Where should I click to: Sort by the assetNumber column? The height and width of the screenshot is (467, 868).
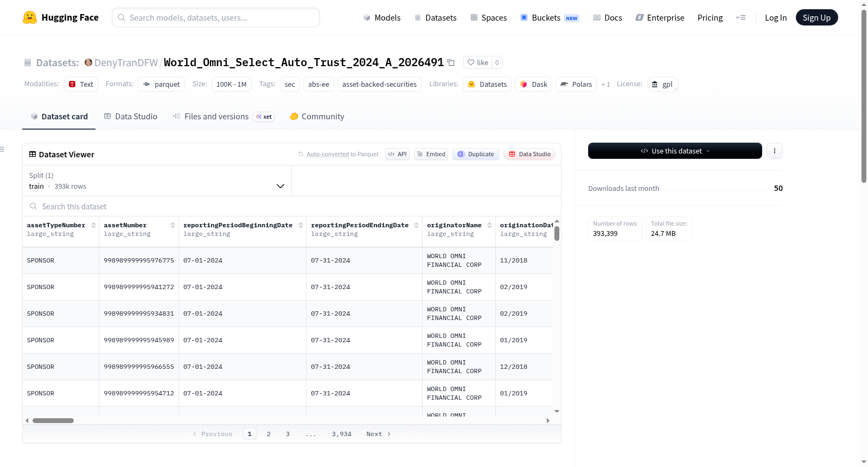pos(173,225)
